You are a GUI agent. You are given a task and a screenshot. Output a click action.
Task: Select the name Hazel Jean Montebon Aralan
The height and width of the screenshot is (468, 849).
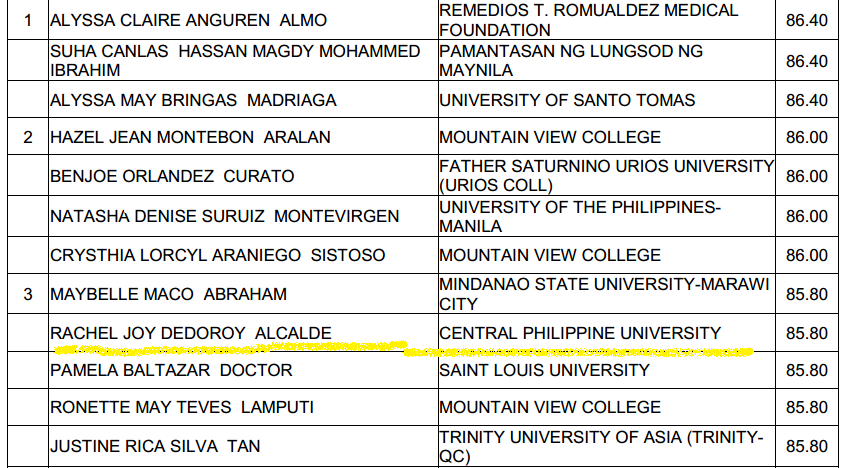pyautogui.click(x=190, y=137)
